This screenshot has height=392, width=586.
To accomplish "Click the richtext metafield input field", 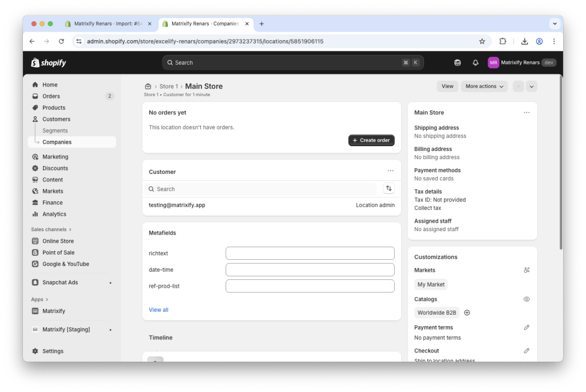I will 310,253.
